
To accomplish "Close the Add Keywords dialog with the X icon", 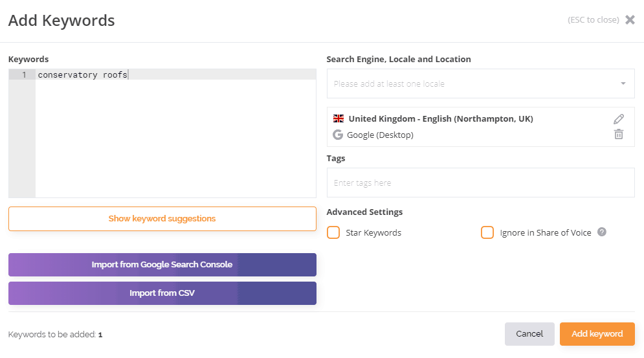I will [630, 19].
